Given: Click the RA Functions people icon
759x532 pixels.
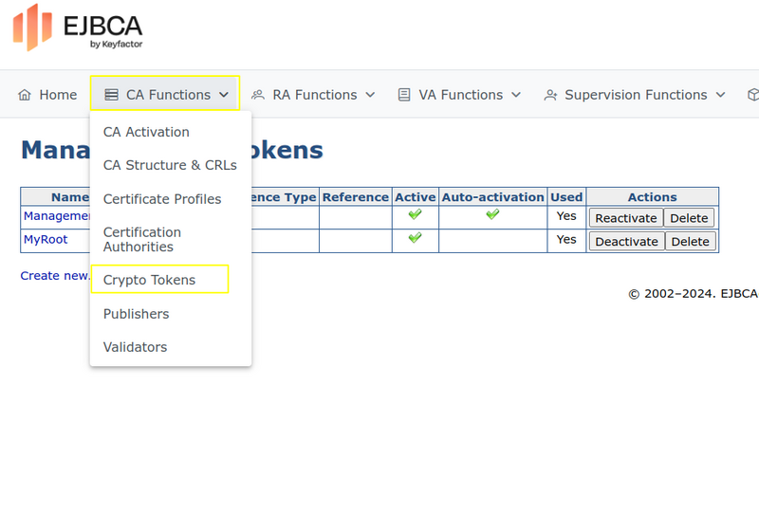Looking at the screenshot, I should (x=258, y=95).
